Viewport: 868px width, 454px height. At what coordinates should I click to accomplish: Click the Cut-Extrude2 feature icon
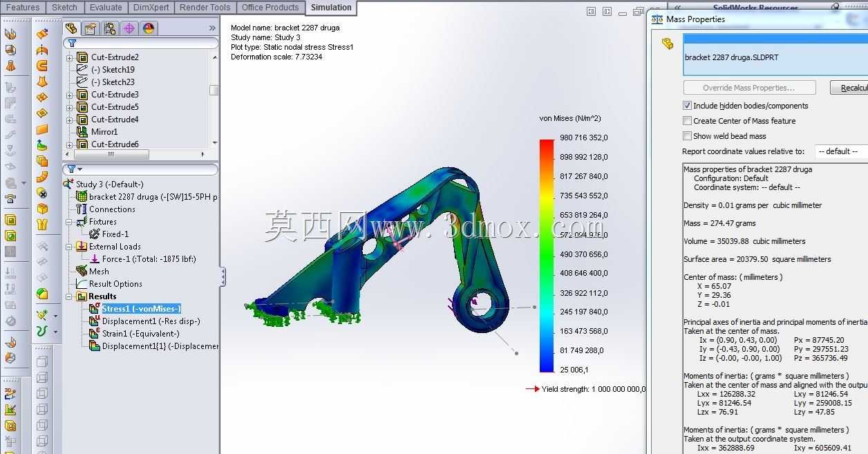83,57
